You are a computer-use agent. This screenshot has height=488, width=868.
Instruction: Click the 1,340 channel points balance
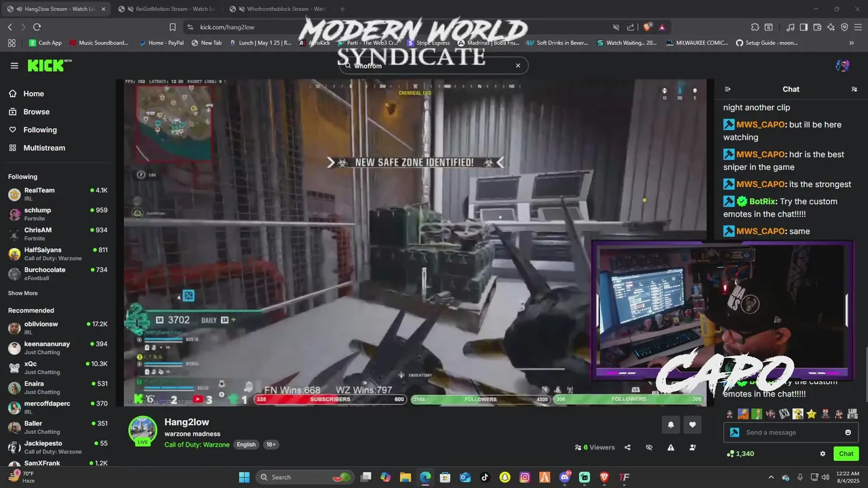tap(740, 453)
